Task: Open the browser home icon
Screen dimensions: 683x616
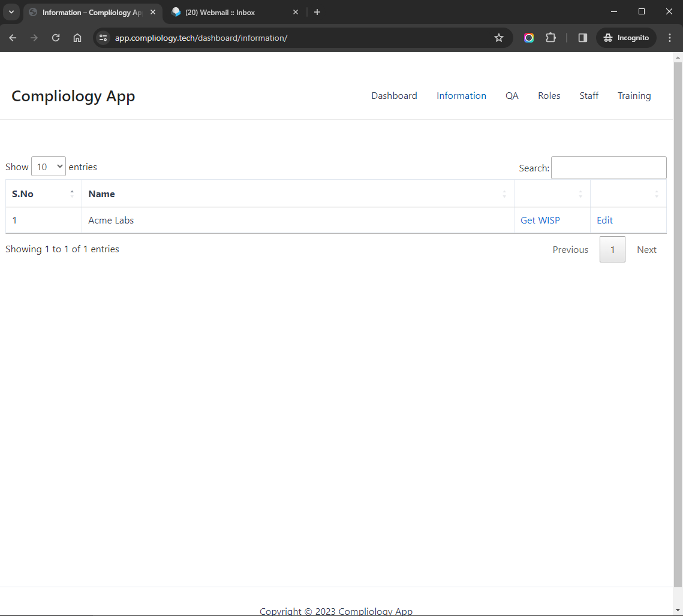Action: (x=77, y=38)
